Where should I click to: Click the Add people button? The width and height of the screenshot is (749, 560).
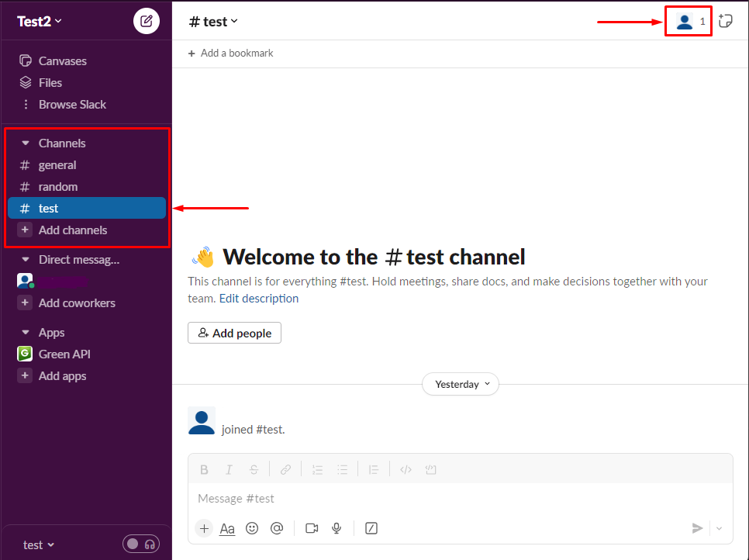pos(234,333)
